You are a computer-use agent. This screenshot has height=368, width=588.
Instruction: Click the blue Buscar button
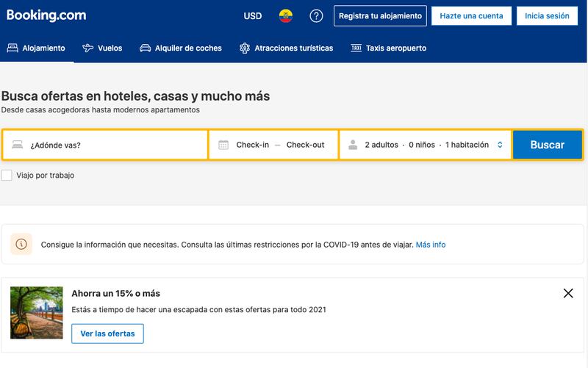(547, 145)
